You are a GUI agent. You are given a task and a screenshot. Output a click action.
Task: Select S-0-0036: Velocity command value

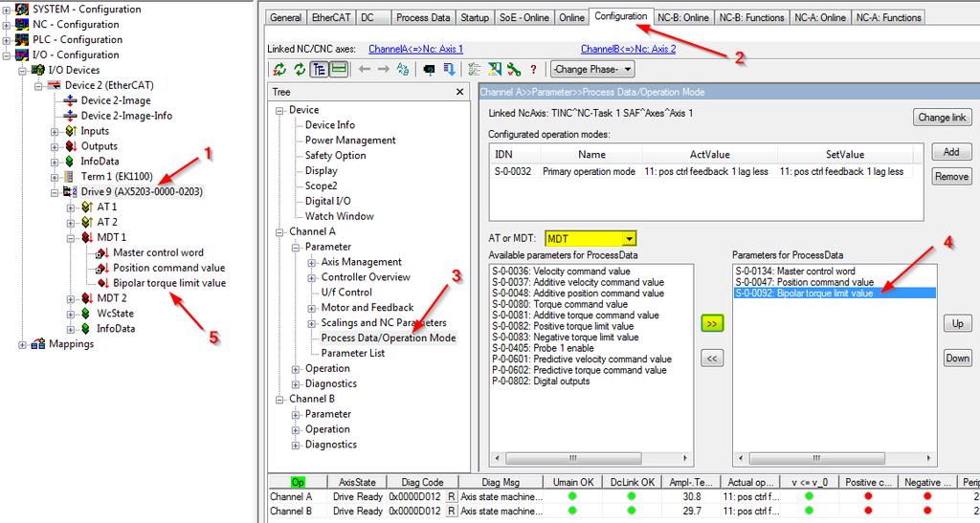pos(561,272)
